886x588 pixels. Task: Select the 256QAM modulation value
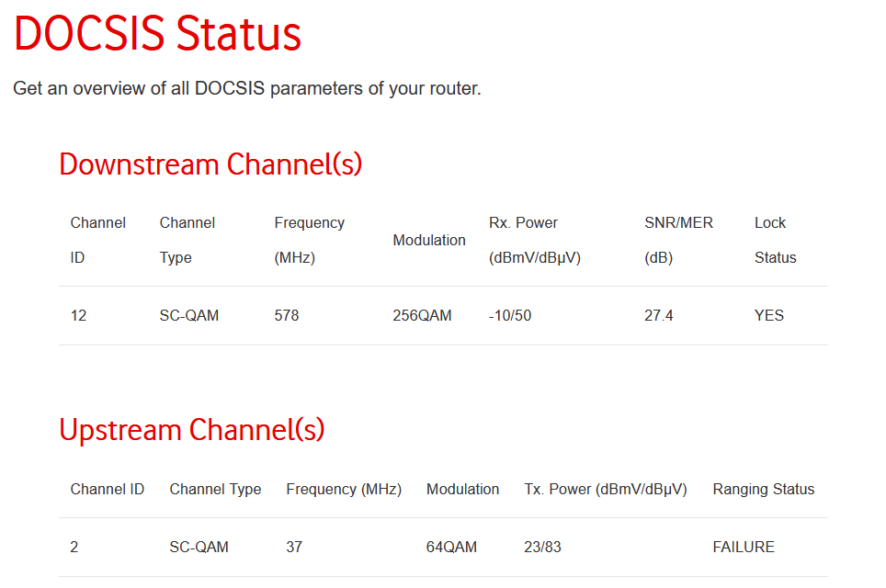(422, 315)
